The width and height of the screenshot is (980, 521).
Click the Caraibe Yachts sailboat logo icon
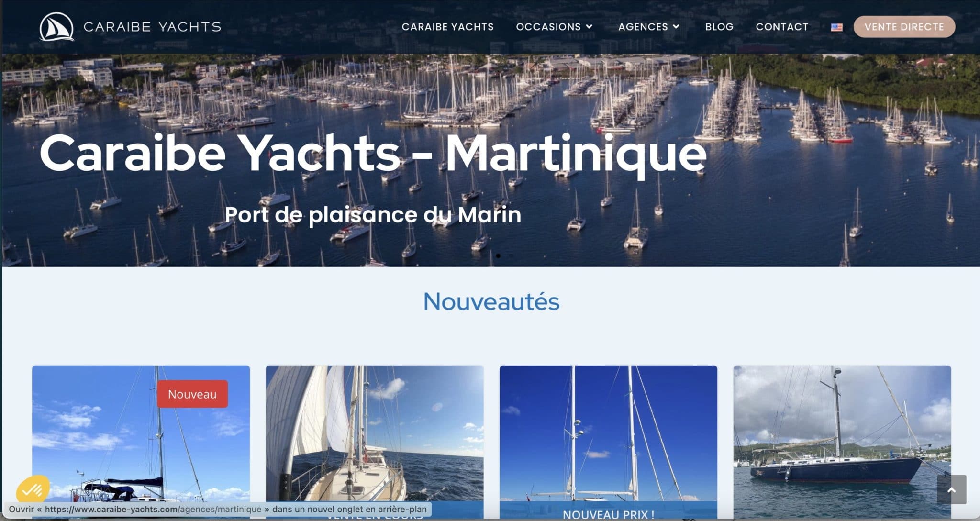click(56, 27)
